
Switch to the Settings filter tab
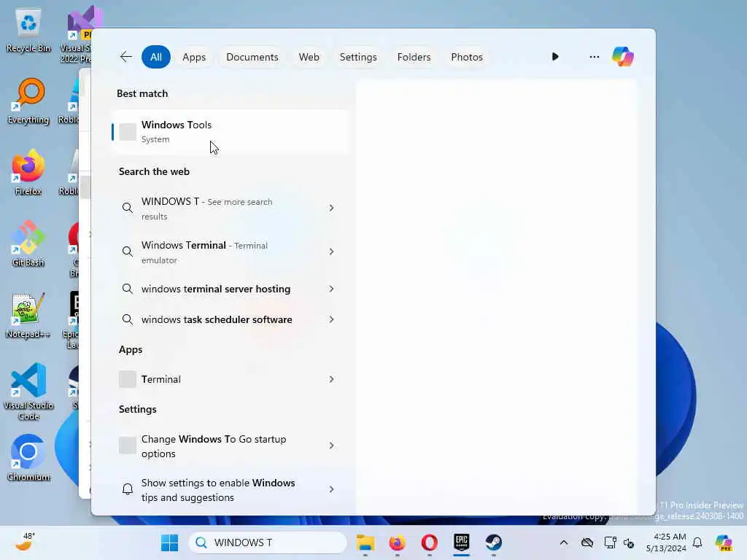[x=357, y=57]
